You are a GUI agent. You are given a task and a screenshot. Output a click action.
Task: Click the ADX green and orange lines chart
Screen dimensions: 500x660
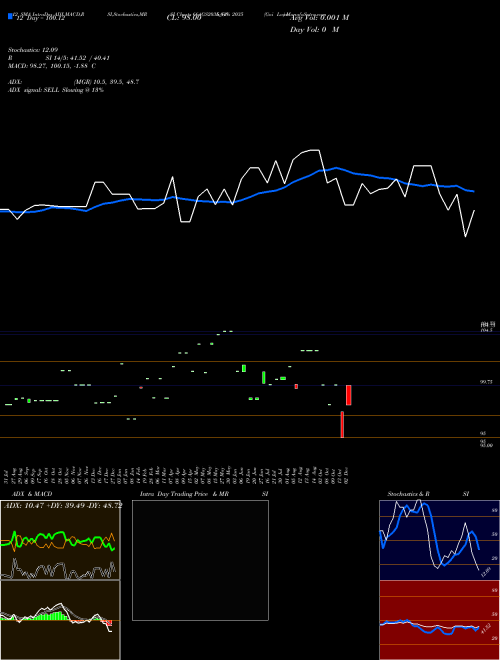[x=60, y=540]
